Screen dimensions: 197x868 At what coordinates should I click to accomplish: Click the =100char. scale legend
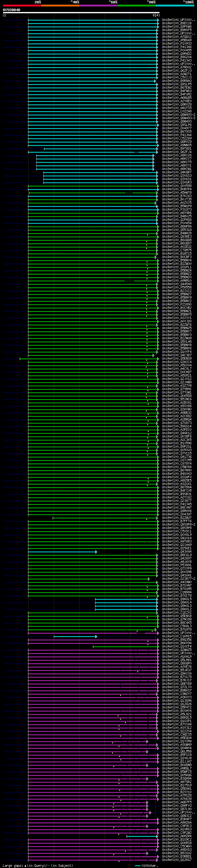tap(146, 866)
